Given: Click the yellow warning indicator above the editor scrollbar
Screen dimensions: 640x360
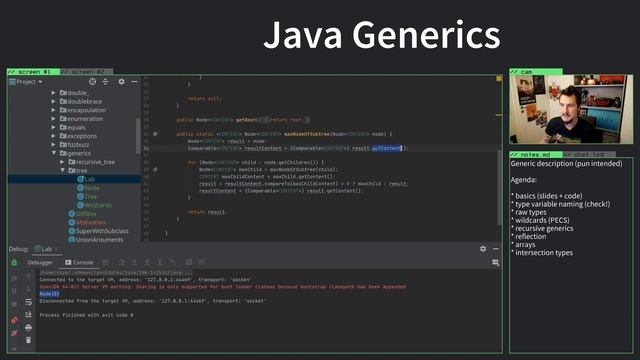Looking at the screenshot, I should (x=499, y=78).
